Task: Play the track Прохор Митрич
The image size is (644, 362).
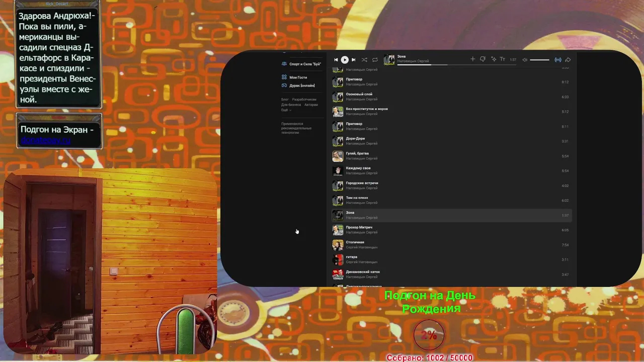Action: click(x=451, y=230)
